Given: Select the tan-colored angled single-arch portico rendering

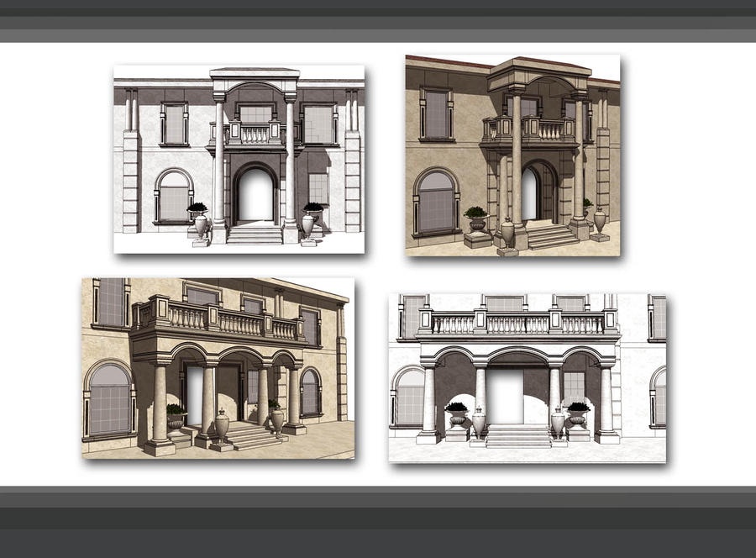Looking at the screenshot, I should point(512,155).
